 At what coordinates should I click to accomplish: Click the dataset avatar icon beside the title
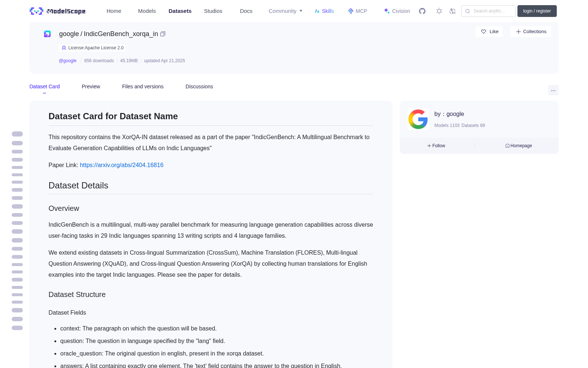point(47,34)
